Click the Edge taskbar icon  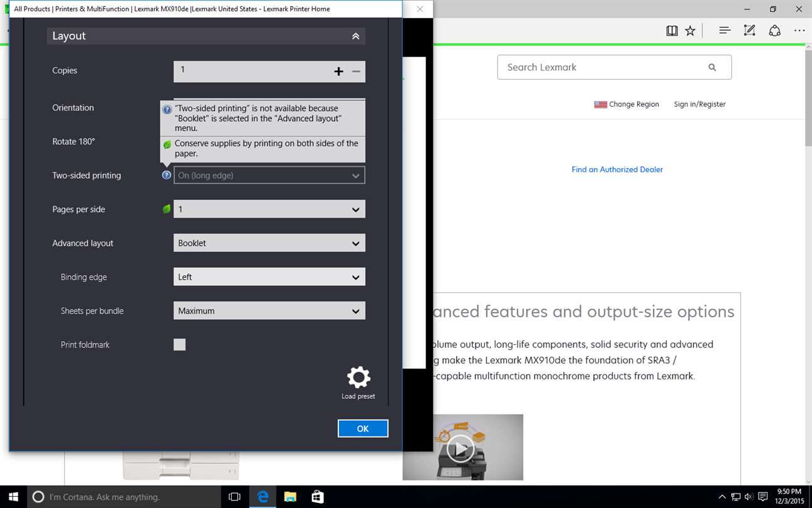click(263, 497)
